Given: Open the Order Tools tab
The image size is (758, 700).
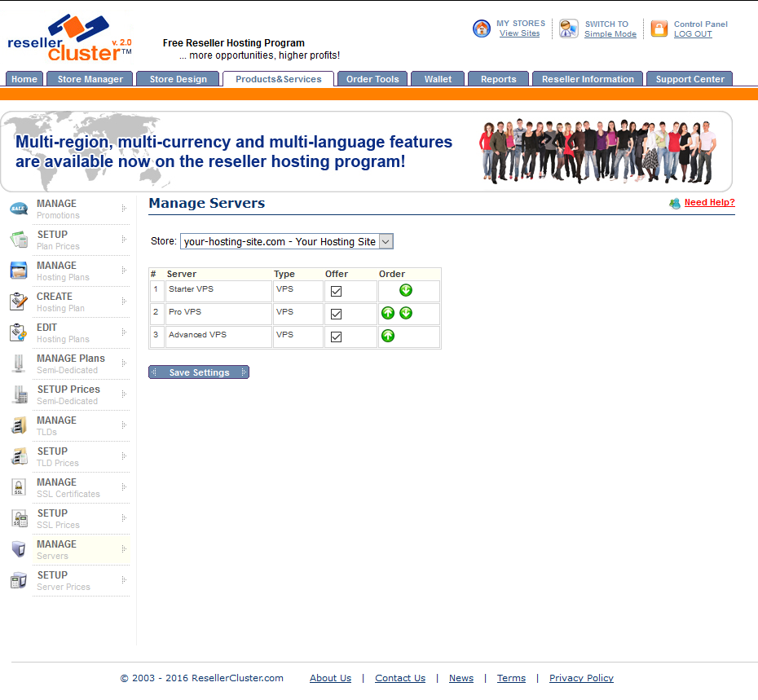Looking at the screenshot, I should 372,79.
